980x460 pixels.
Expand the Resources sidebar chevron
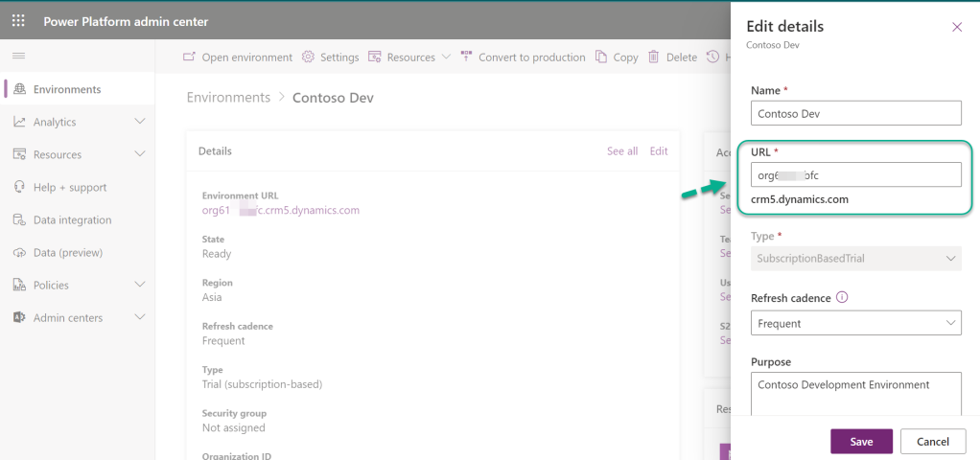coord(140,153)
